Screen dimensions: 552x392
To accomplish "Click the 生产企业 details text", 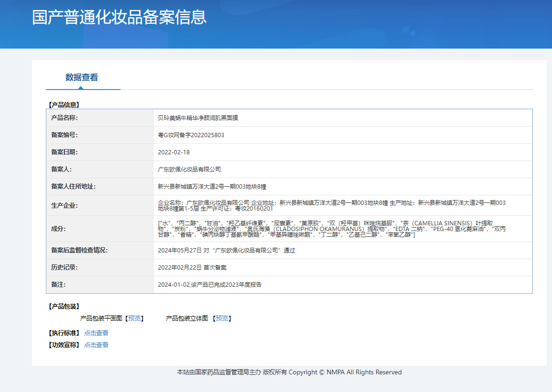I will [331, 205].
